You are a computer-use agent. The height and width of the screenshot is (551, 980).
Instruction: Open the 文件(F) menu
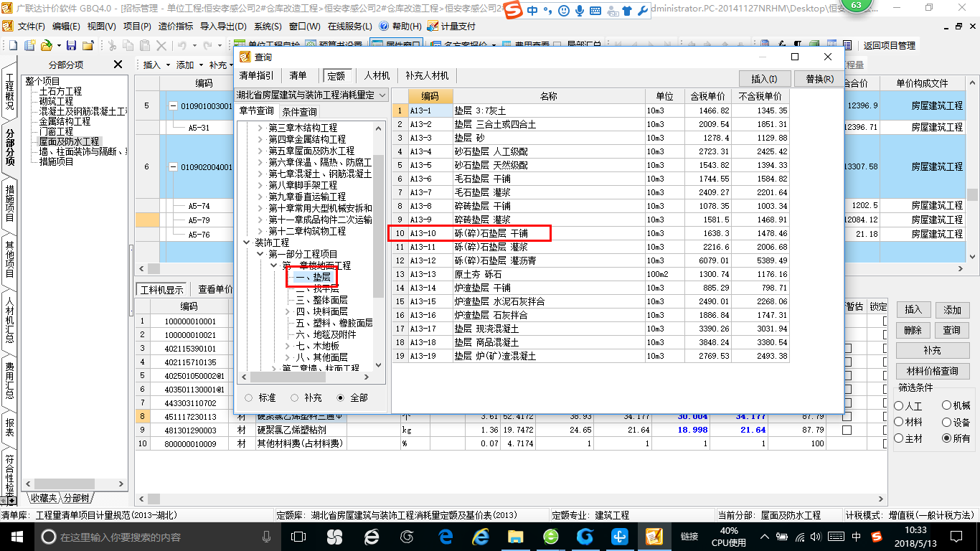pos(31,26)
